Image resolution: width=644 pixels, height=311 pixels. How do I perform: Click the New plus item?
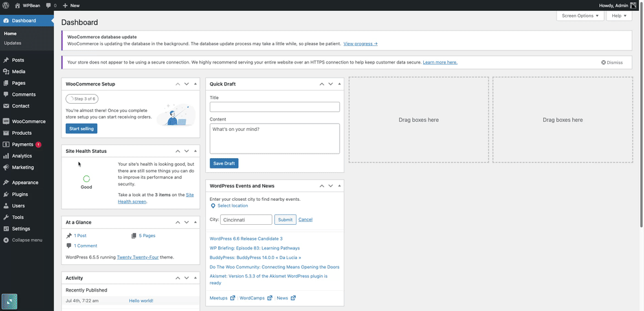(71, 5)
